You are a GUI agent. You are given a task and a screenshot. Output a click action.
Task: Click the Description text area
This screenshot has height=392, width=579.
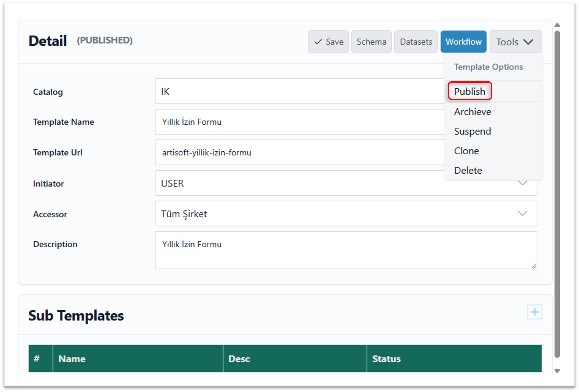(x=346, y=250)
